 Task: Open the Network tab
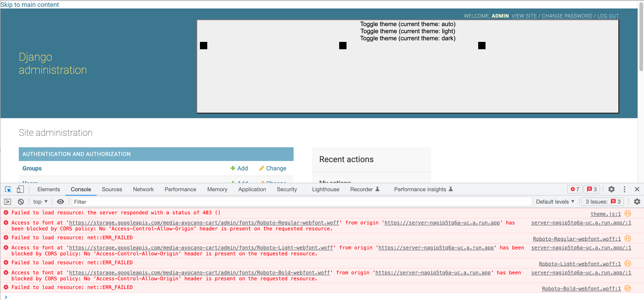[x=143, y=189]
